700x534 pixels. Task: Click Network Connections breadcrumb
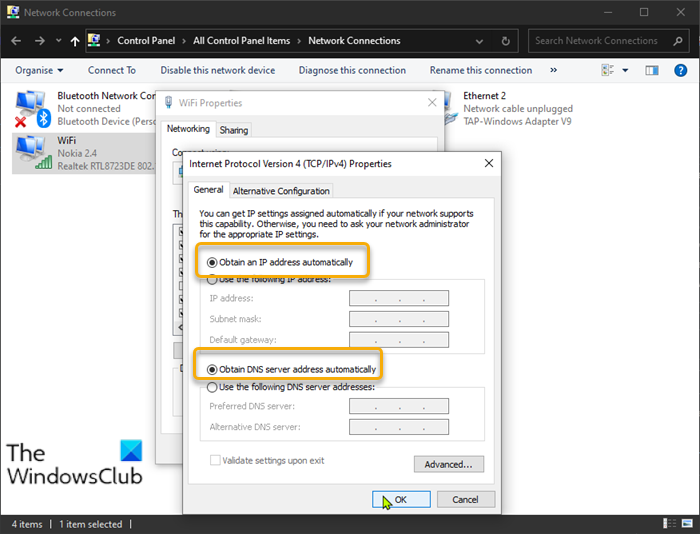(354, 41)
